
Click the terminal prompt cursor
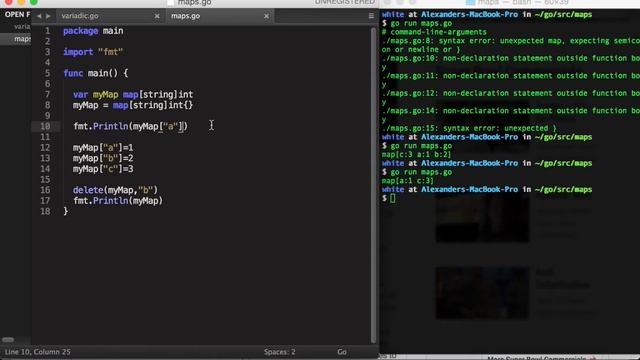coord(392,198)
